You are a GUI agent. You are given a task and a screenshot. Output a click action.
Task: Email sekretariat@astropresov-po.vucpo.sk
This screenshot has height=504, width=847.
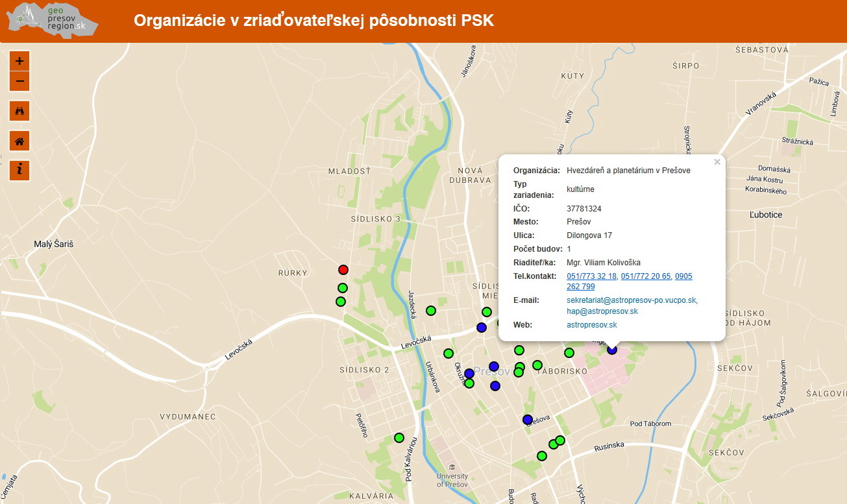(x=632, y=300)
